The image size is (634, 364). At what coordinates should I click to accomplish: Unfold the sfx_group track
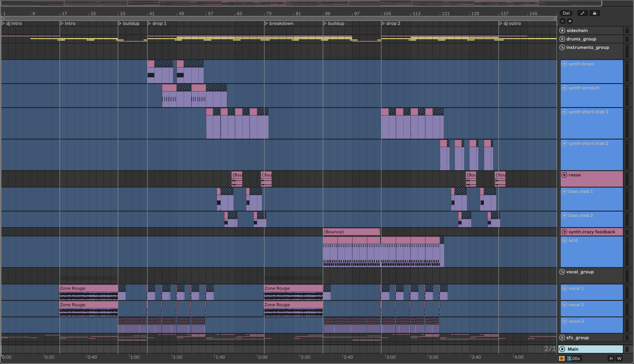point(562,338)
